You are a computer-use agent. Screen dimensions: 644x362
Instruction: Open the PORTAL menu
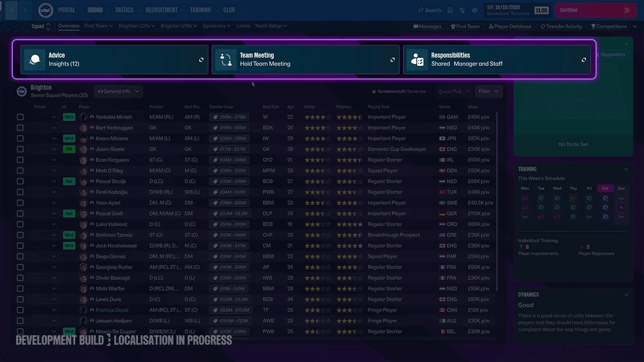70,10
